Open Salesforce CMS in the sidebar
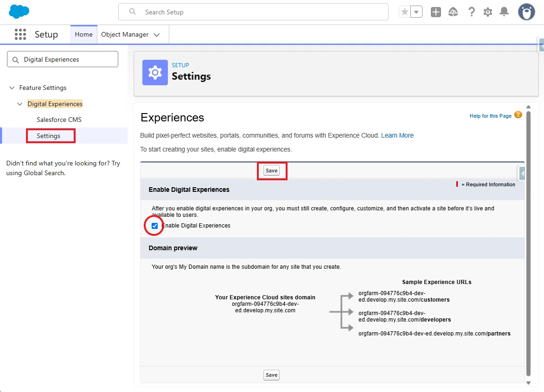The width and height of the screenshot is (544, 392). [x=59, y=120]
